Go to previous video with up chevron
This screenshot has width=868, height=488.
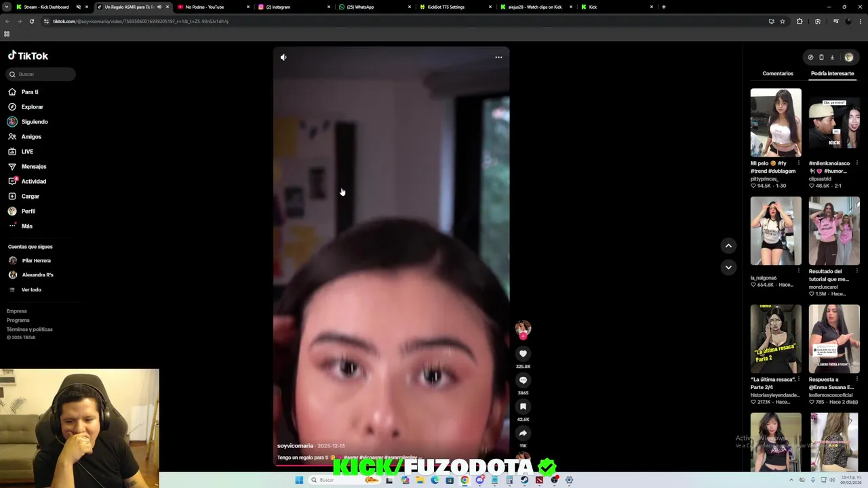tap(728, 246)
